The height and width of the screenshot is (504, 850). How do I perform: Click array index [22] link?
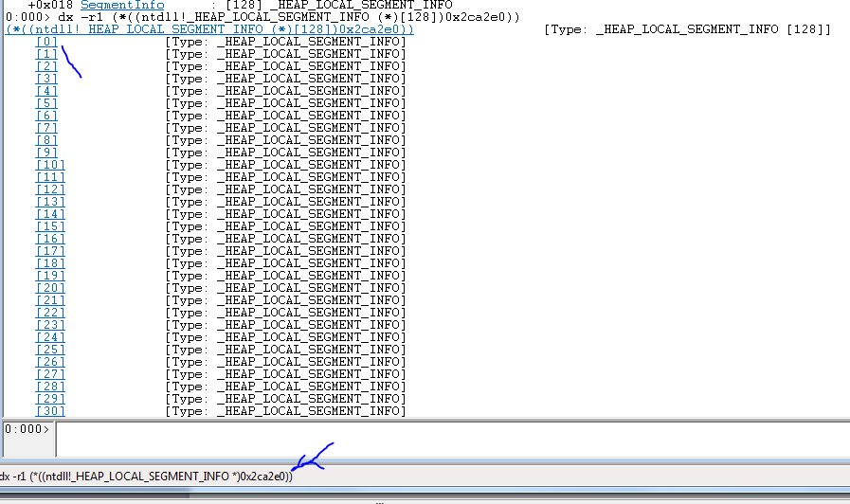click(50, 313)
